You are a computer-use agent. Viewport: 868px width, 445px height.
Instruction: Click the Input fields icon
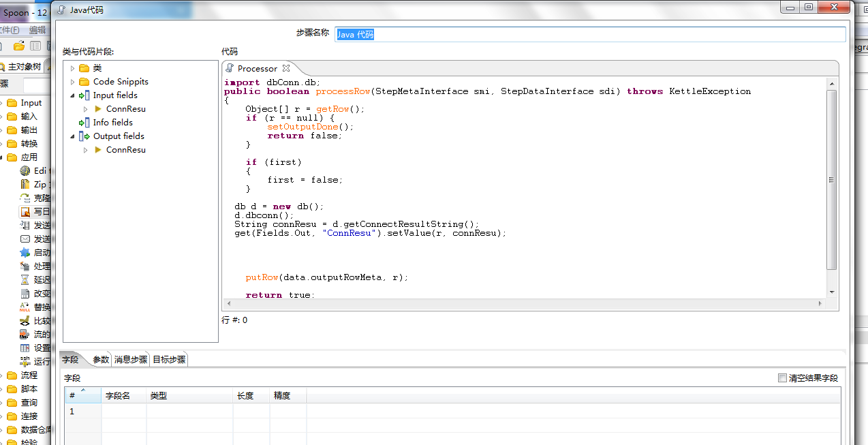click(84, 95)
